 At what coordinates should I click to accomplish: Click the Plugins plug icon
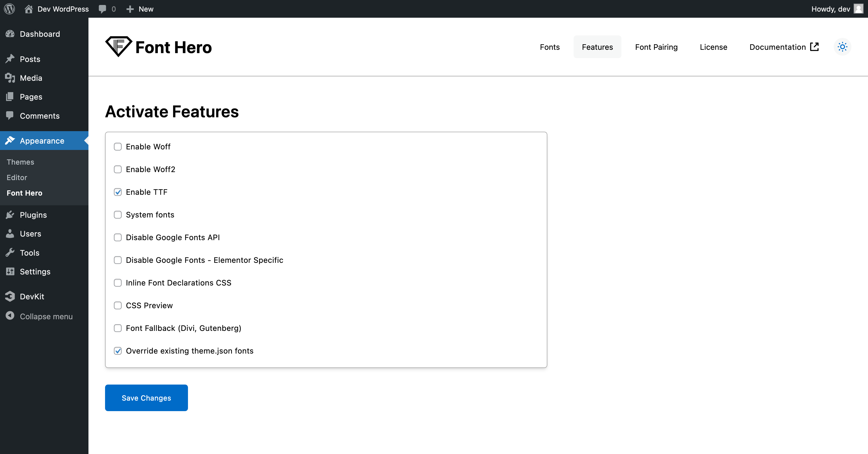[10, 215]
